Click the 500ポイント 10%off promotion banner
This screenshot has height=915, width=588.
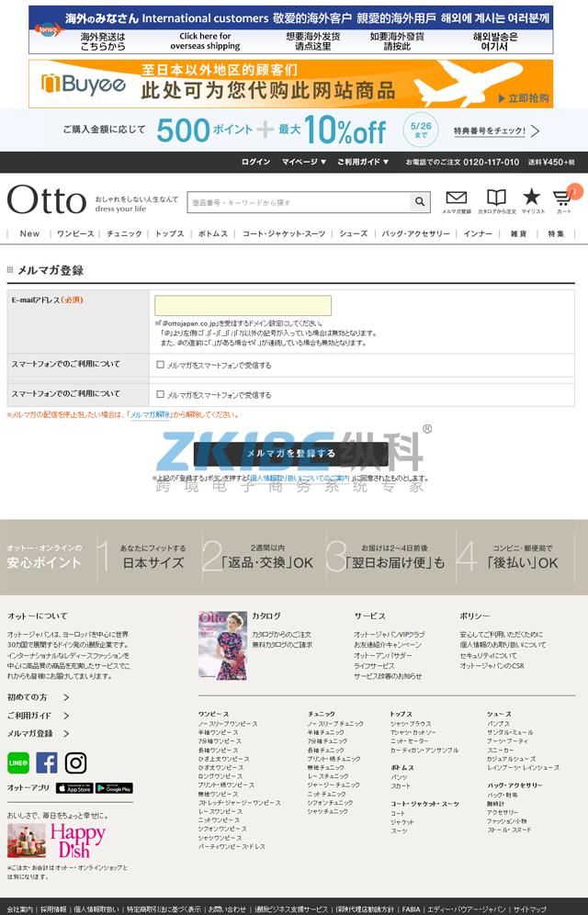click(x=294, y=130)
